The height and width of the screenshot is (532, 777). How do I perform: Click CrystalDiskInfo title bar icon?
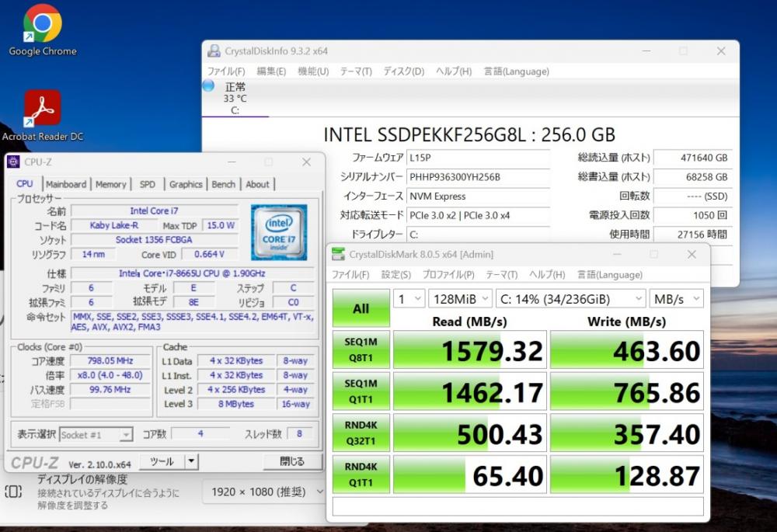(214, 51)
